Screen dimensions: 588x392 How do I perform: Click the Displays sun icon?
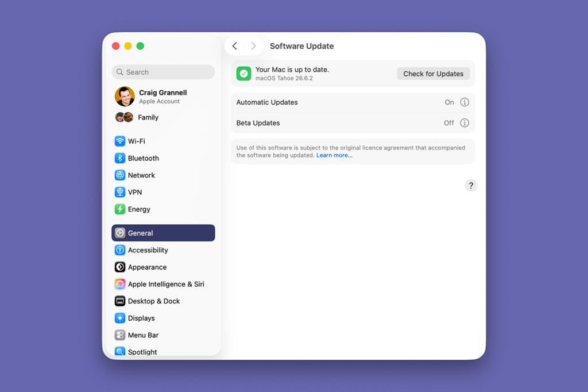(119, 318)
